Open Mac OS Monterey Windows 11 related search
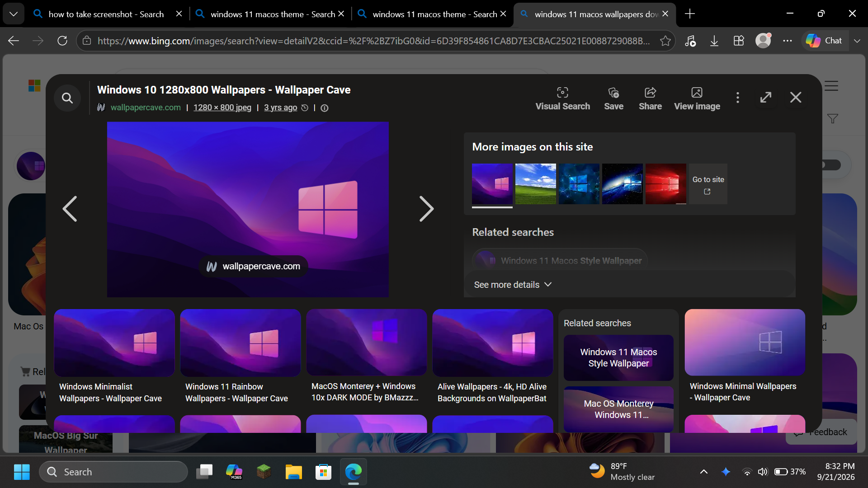The height and width of the screenshot is (488, 868). tap(618, 409)
